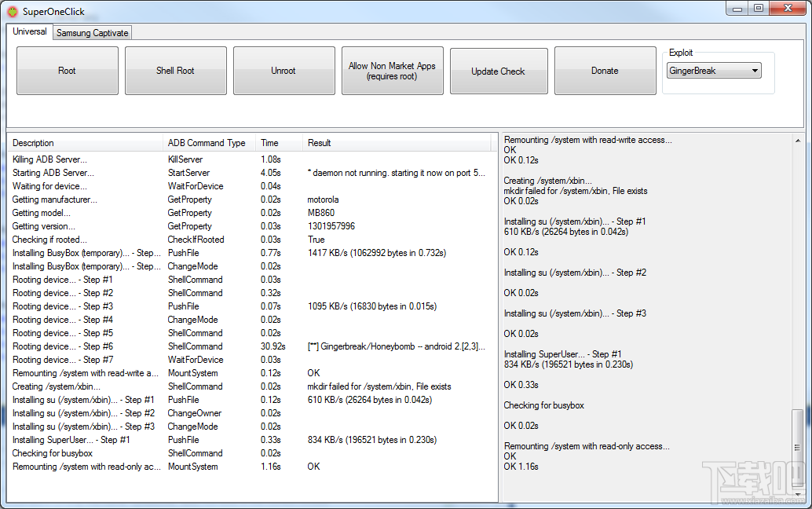Click the 'motorola' result cell

pyautogui.click(x=323, y=200)
